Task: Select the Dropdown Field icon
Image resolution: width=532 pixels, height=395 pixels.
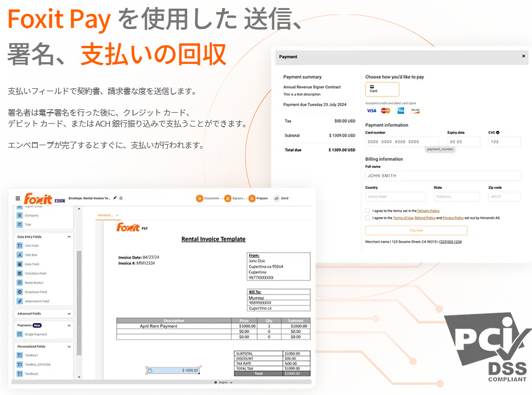Action: tap(20, 292)
